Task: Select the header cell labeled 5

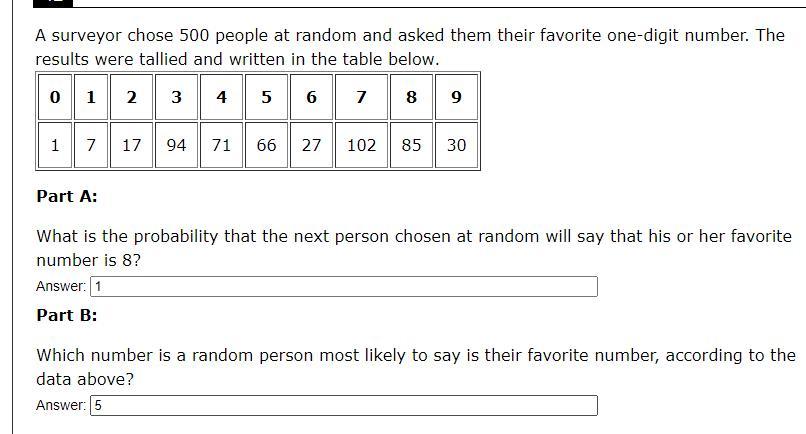Action: click(x=266, y=98)
